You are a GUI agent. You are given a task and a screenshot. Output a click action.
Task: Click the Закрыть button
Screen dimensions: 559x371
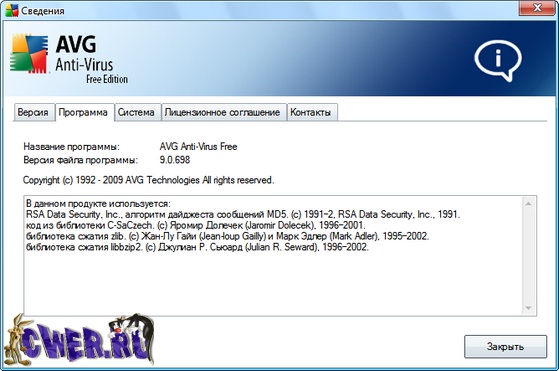pos(505,346)
